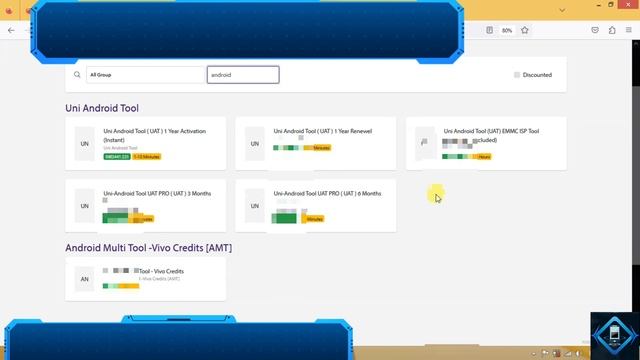Open Uni-Android Tool UAT PRO 3 Months card

click(x=146, y=206)
